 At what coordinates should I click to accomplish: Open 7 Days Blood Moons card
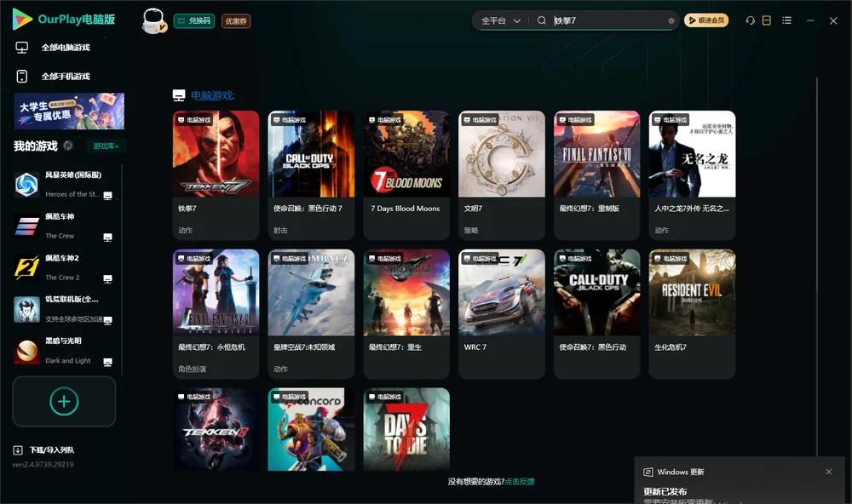pos(406,175)
